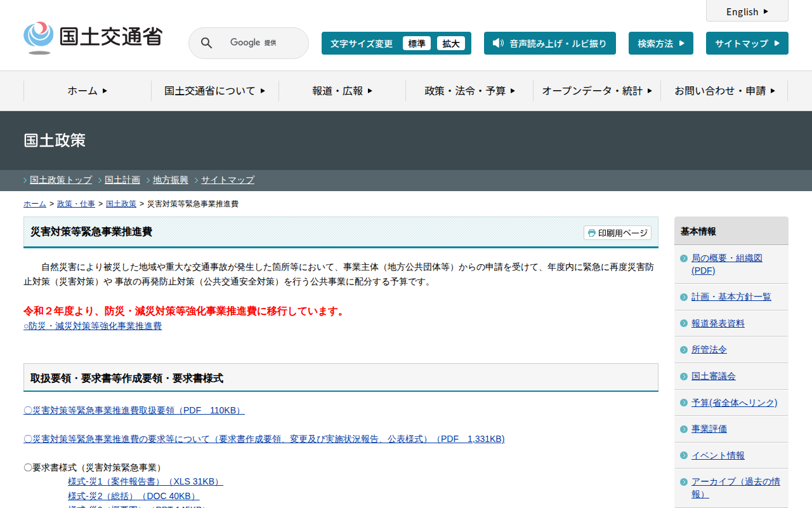Click the bullet icon beside 国土審議会
Viewport: 812px width, 508px height.
click(x=683, y=377)
